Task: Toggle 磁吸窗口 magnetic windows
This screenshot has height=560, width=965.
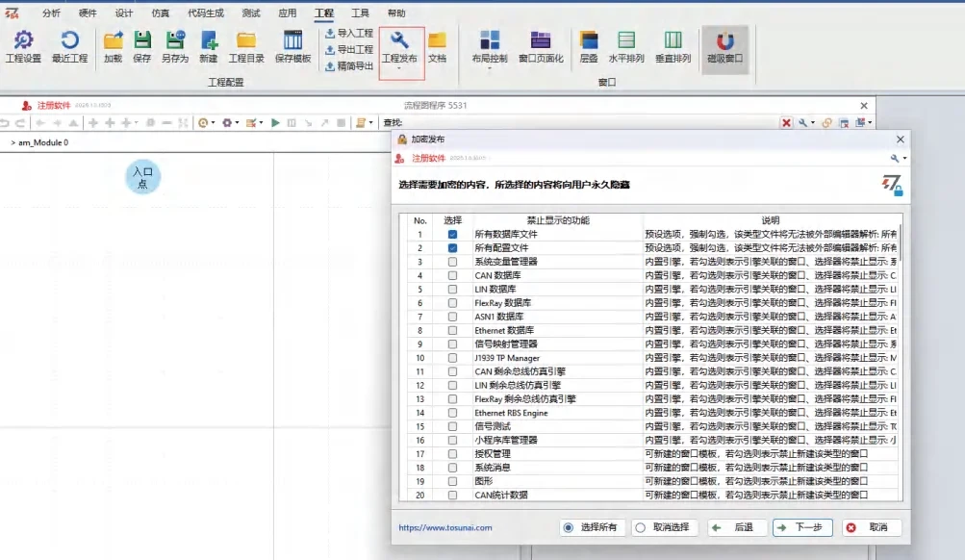Action: (725, 49)
